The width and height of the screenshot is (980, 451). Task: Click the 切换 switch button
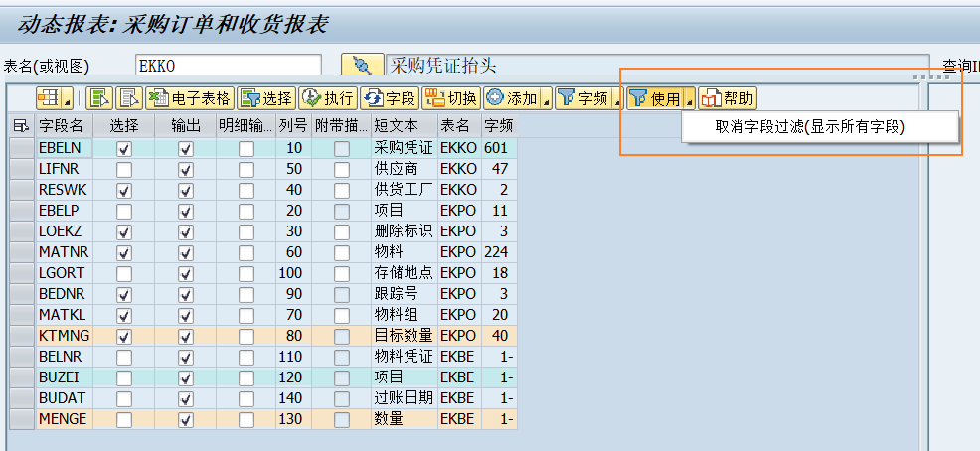pyautogui.click(x=451, y=98)
